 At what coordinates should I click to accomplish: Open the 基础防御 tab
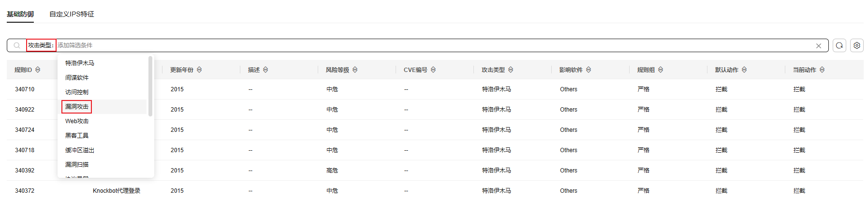(20, 14)
